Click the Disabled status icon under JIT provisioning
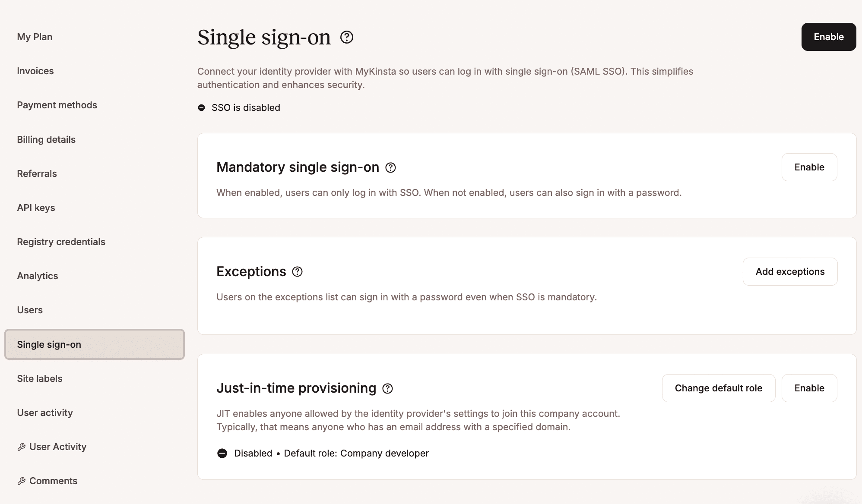 (222, 453)
